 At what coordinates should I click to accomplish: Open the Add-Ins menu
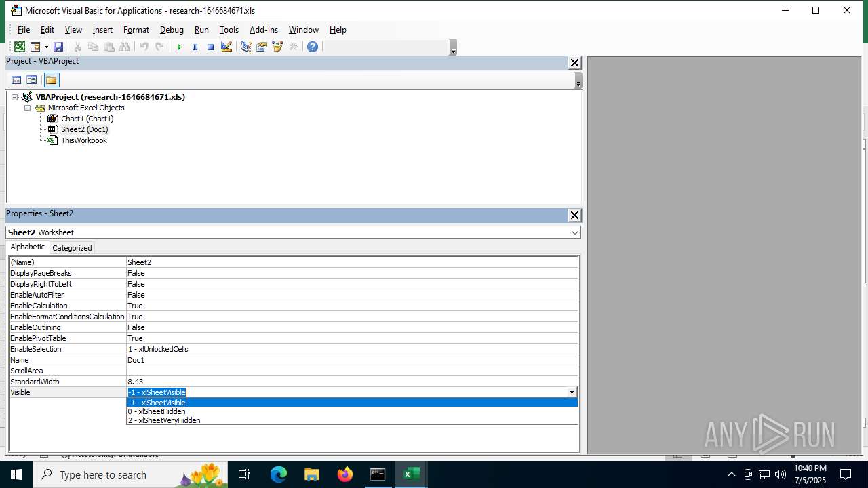click(264, 30)
